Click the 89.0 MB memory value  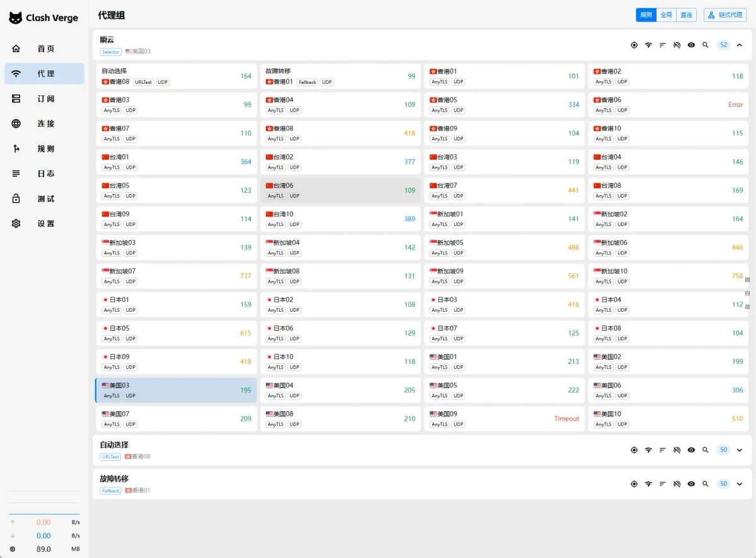[43, 549]
